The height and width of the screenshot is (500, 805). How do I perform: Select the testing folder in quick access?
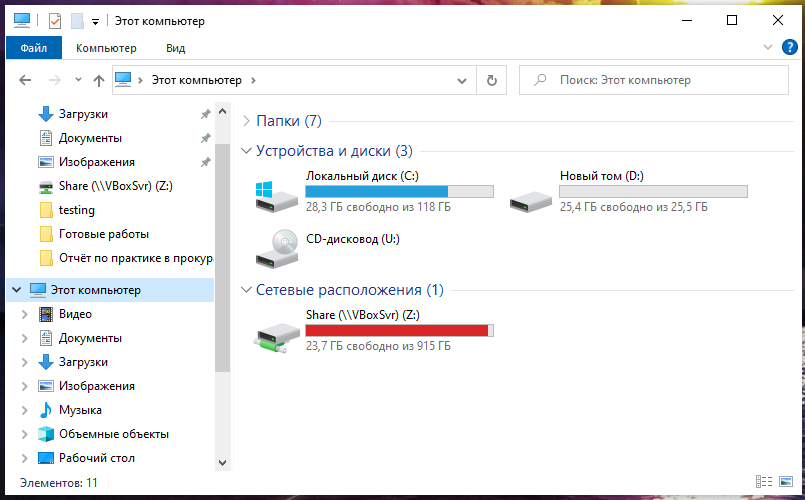[76, 210]
